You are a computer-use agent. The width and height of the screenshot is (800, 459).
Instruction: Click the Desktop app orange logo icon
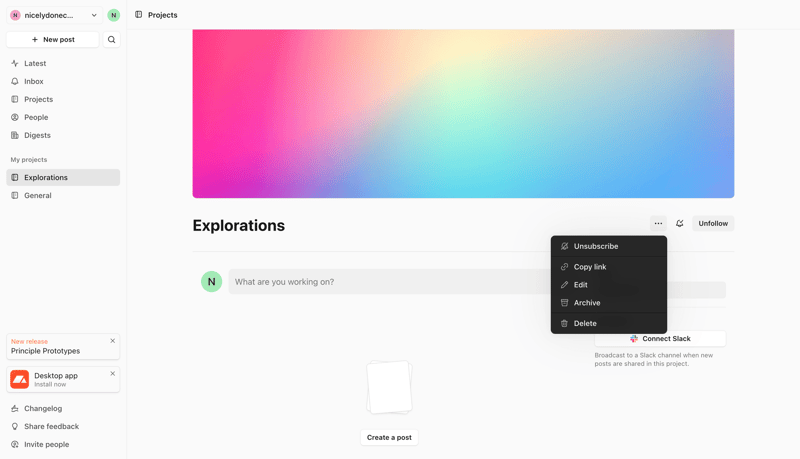(19, 379)
